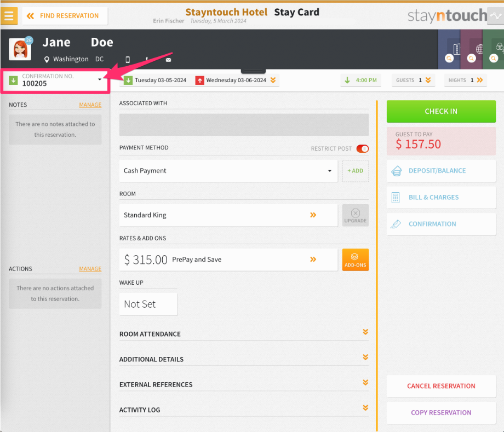The height and width of the screenshot is (432, 504).
Task: Click the green Check In button
Action: (441, 111)
